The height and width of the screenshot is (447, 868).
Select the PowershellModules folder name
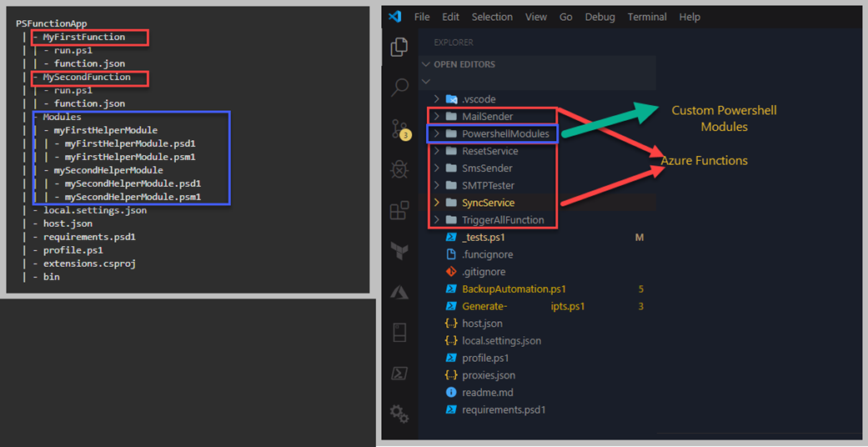[x=505, y=133]
